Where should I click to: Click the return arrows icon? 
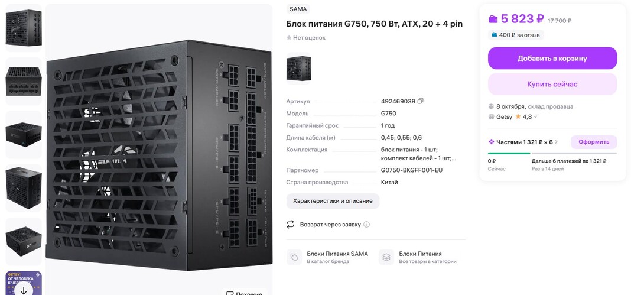point(290,225)
